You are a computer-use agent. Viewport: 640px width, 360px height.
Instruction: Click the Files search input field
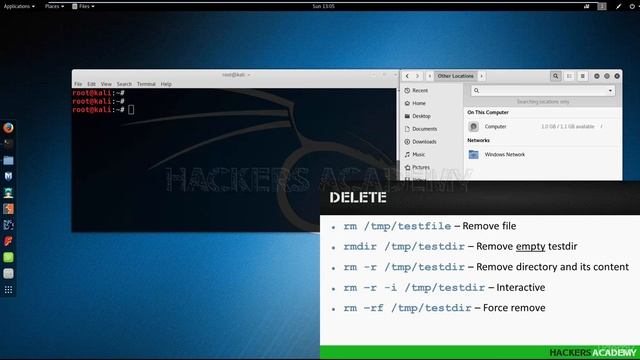tap(542, 91)
